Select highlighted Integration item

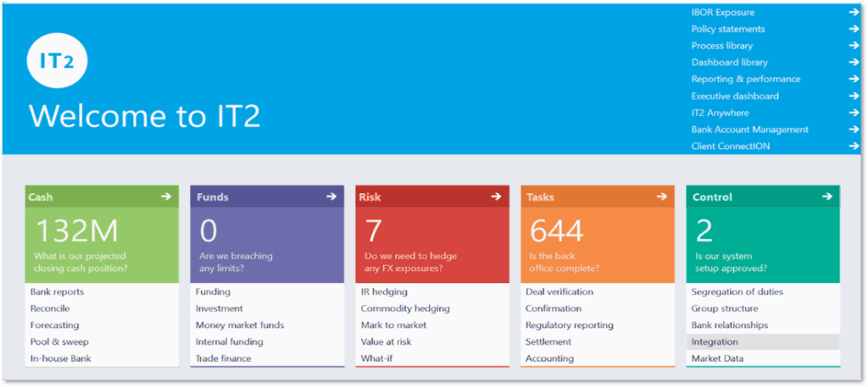(763, 341)
